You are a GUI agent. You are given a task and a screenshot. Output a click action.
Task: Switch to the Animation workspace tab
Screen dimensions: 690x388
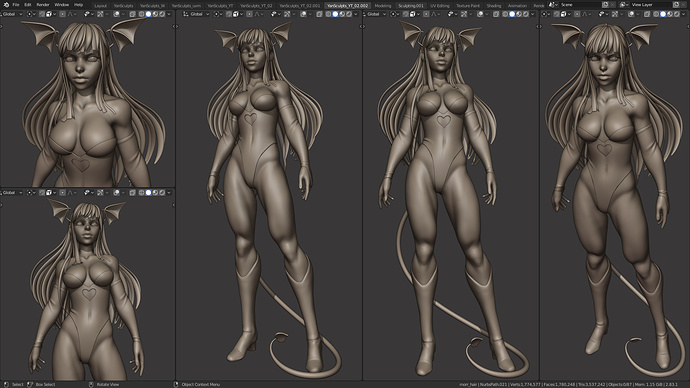click(x=518, y=6)
